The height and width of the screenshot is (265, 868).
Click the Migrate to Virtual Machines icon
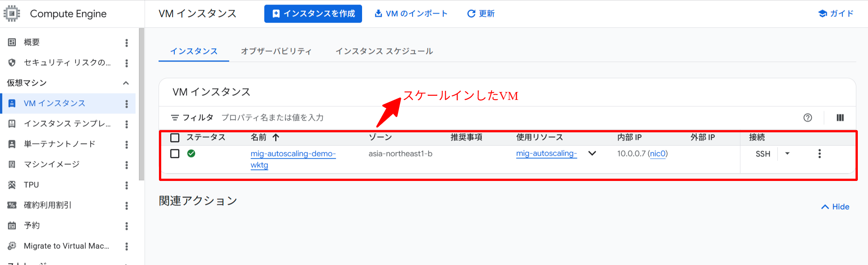coord(12,246)
